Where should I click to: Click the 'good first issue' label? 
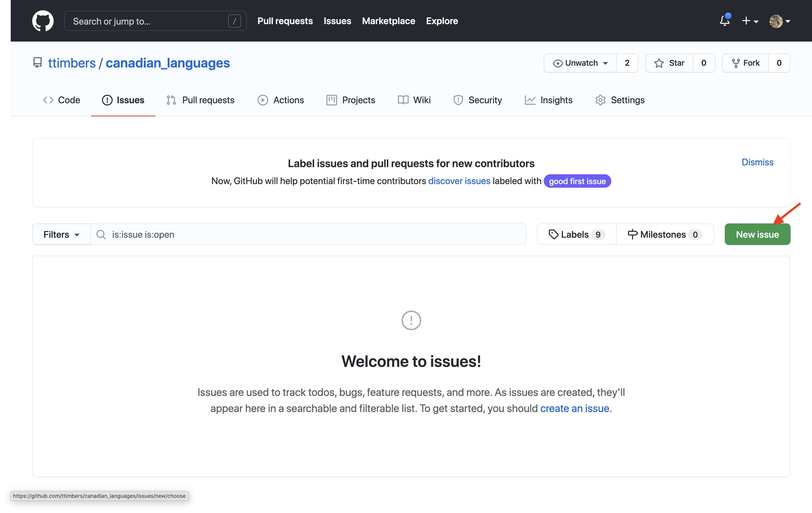tap(577, 181)
